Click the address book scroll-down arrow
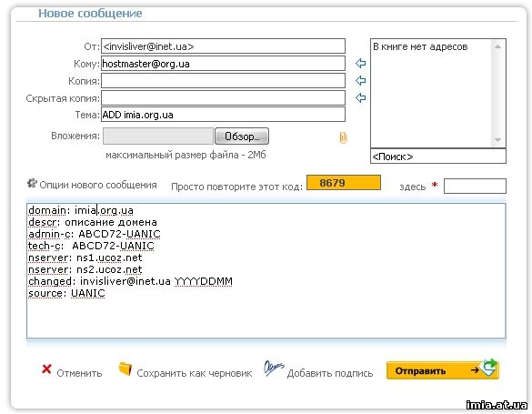The width and height of the screenshot is (532, 414). click(x=497, y=140)
